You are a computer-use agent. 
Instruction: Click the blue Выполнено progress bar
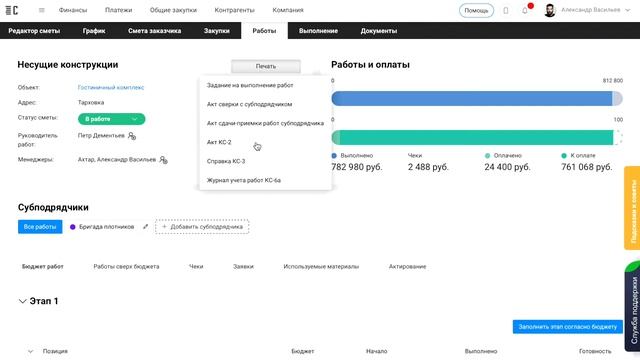pos(477,99)
